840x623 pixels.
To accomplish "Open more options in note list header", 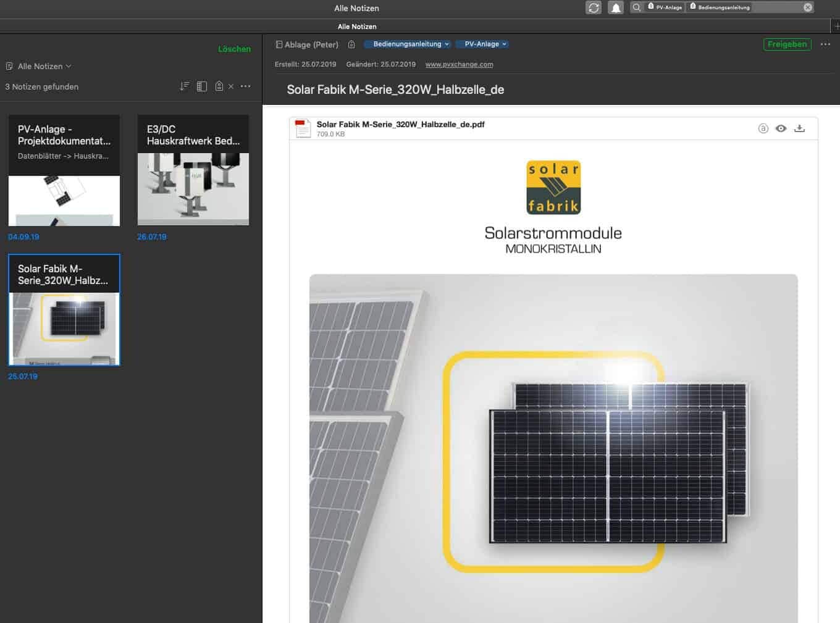I will tap(245, 86).
